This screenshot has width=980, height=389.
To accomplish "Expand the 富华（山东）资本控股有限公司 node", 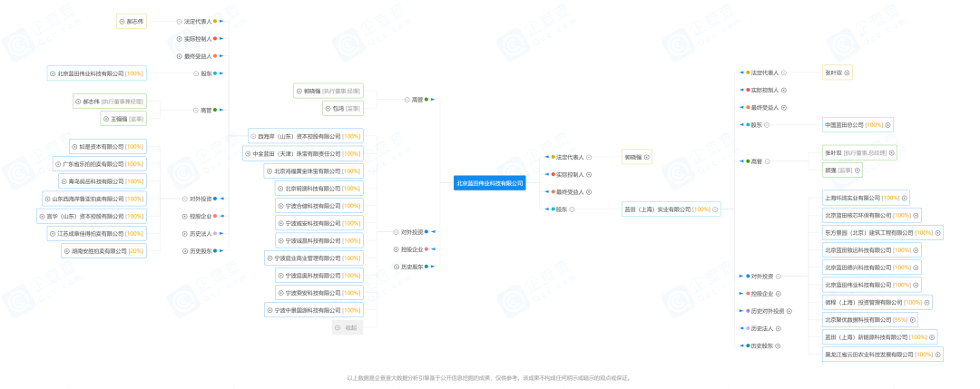I will 41,216.
